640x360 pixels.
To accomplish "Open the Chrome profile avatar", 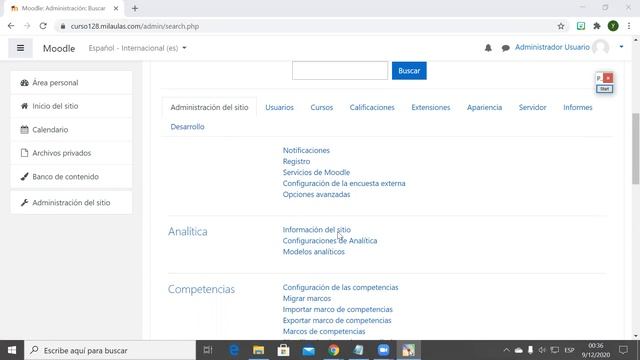I will click(613, 26).
